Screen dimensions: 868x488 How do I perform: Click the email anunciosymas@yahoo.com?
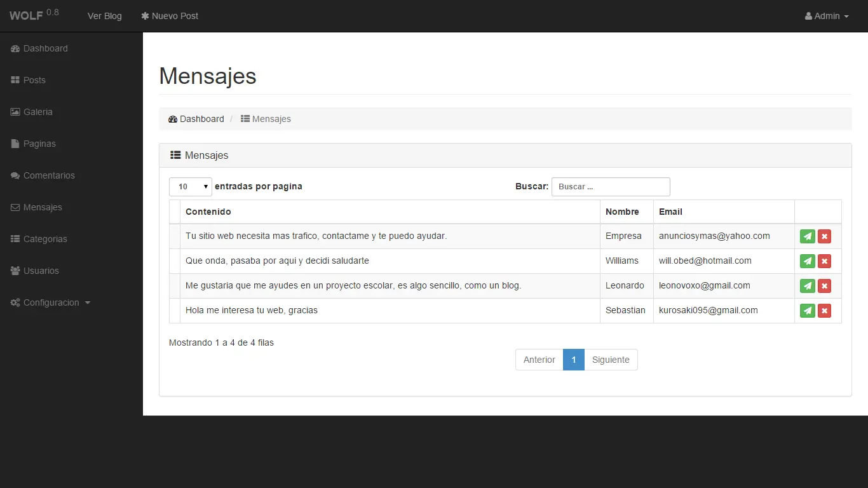[714, 236]
